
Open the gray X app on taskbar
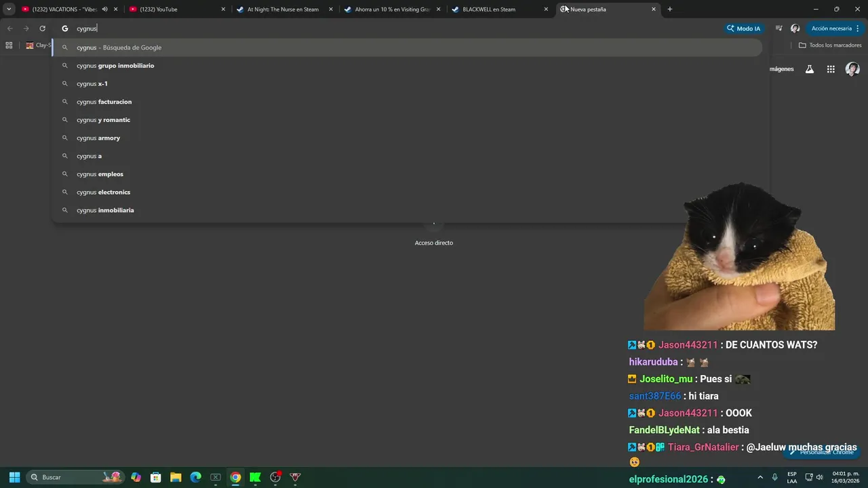216,477
